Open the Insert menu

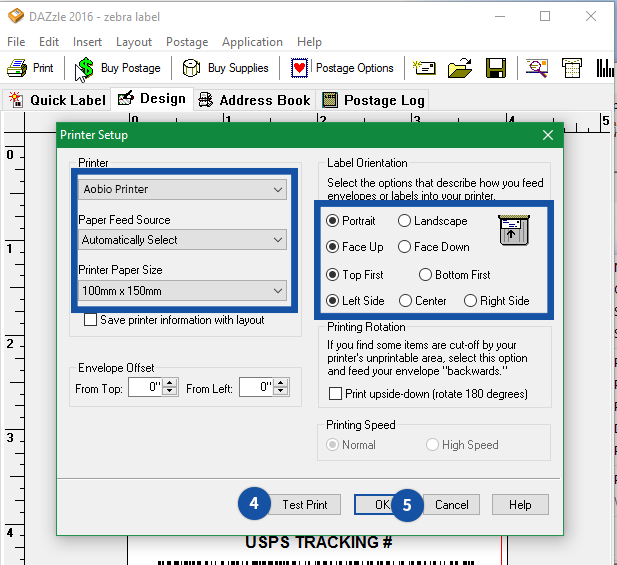coord(87,42)
